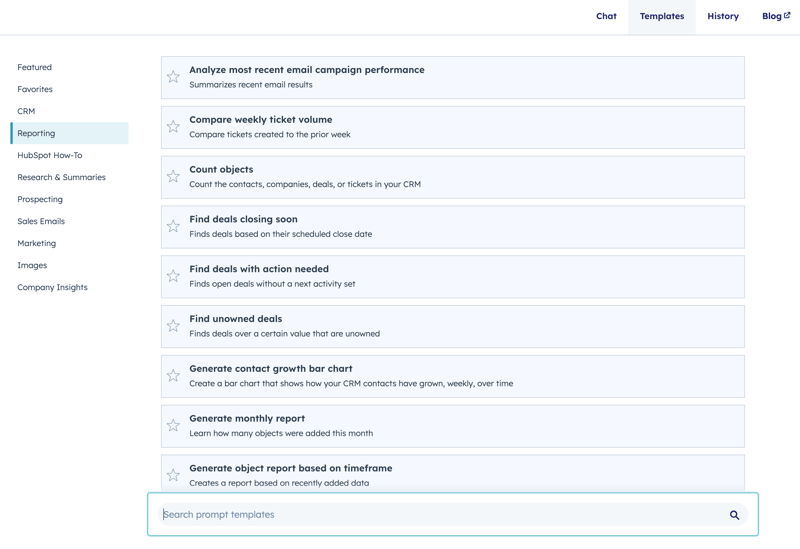Viewport: 800px width, 549px height.
Task: Open the Blog external link
Action: [x=776, y=16]
